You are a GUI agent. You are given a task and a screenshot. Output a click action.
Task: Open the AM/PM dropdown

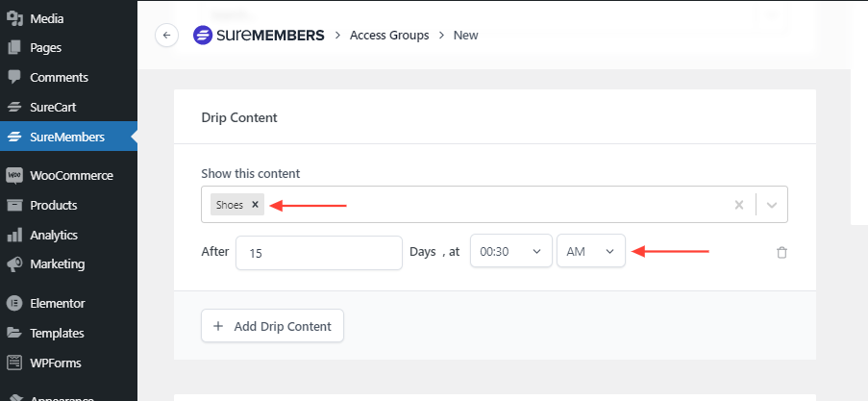(590, 251)
